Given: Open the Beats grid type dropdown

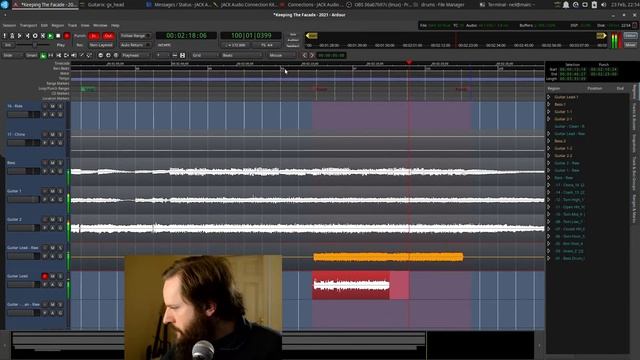Looking at the screenshot, I should pyautogui.click(x=241, y=56).
